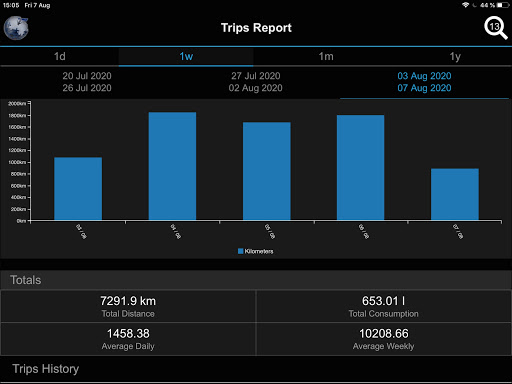Switch to the 1d period tab
Image resolution: width=512 pixels, height=384 pixels.
(x=59, y=56)
